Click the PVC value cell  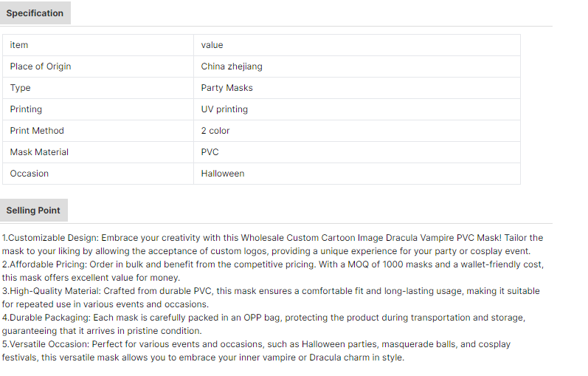coord(356,152)
